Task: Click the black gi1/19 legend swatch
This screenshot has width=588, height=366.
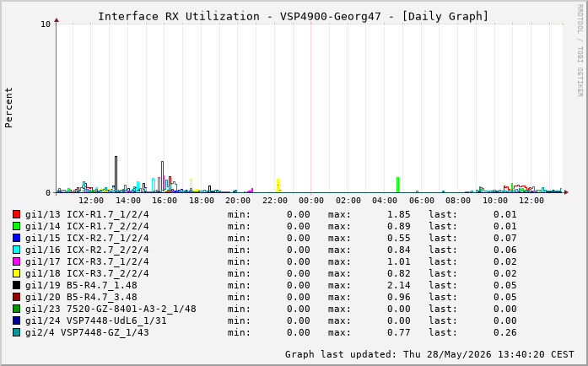Action: click(17, 285)
